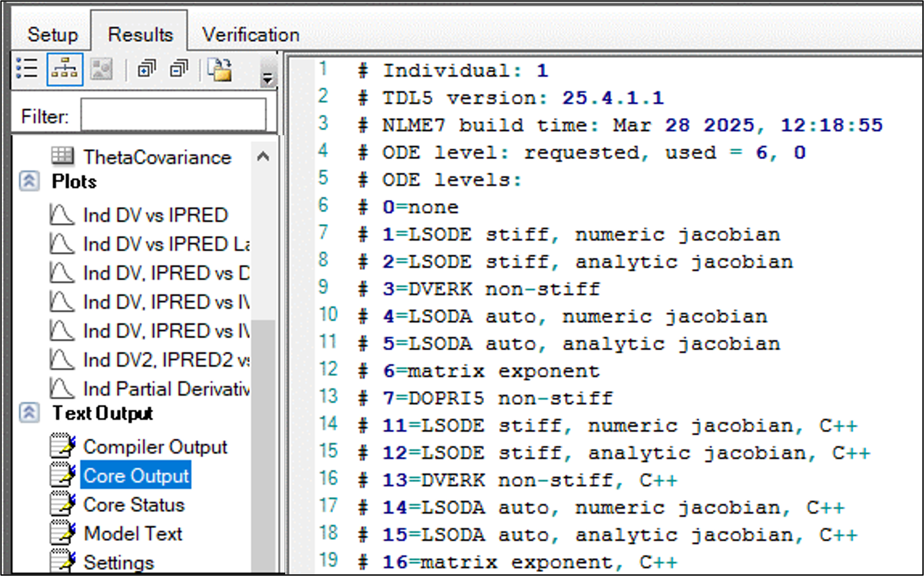Viewport: 924px width, 576px height.
Task: Switch to the Setup tab
Action: tap(52, 35)
